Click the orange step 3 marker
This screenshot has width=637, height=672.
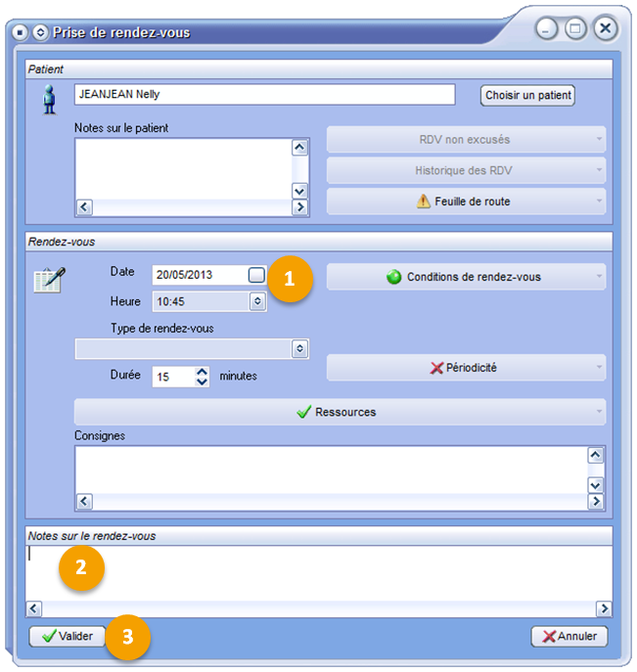click(x=127, y=637)
